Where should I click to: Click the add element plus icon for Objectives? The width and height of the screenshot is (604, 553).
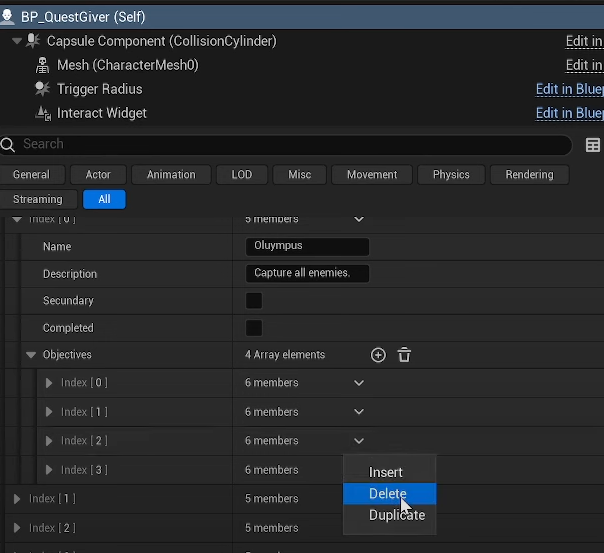378,355
